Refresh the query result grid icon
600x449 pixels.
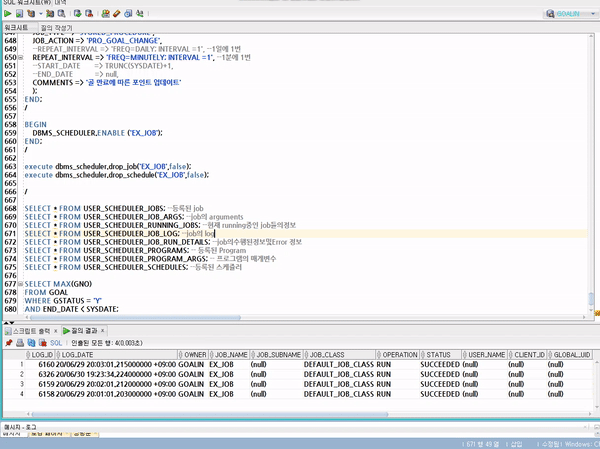tap(31, 343)
